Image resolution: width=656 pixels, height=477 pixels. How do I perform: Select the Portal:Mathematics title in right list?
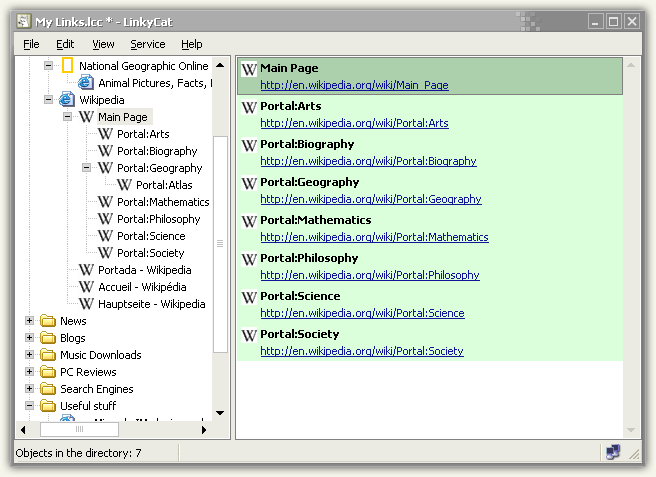pos(315,220)
